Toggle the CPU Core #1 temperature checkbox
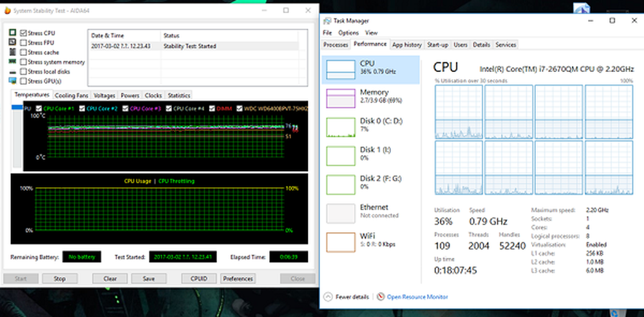This screenshot has width=644, height=317. click(39, 108)
